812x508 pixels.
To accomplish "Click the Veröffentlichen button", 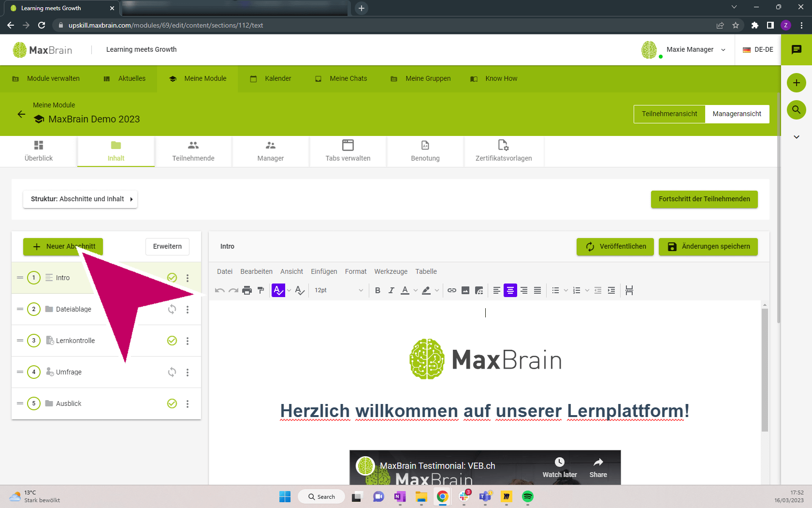I will pos(615,247).
